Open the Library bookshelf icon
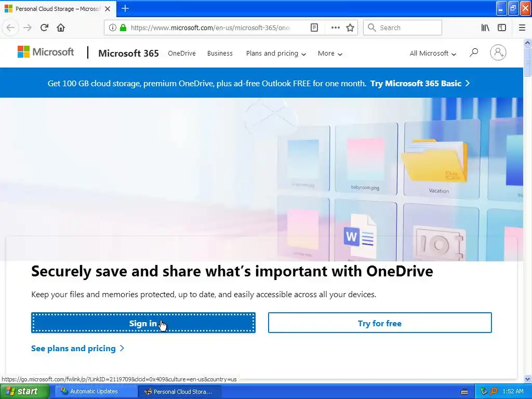This screenshot has width=532, height=399. 485,28
